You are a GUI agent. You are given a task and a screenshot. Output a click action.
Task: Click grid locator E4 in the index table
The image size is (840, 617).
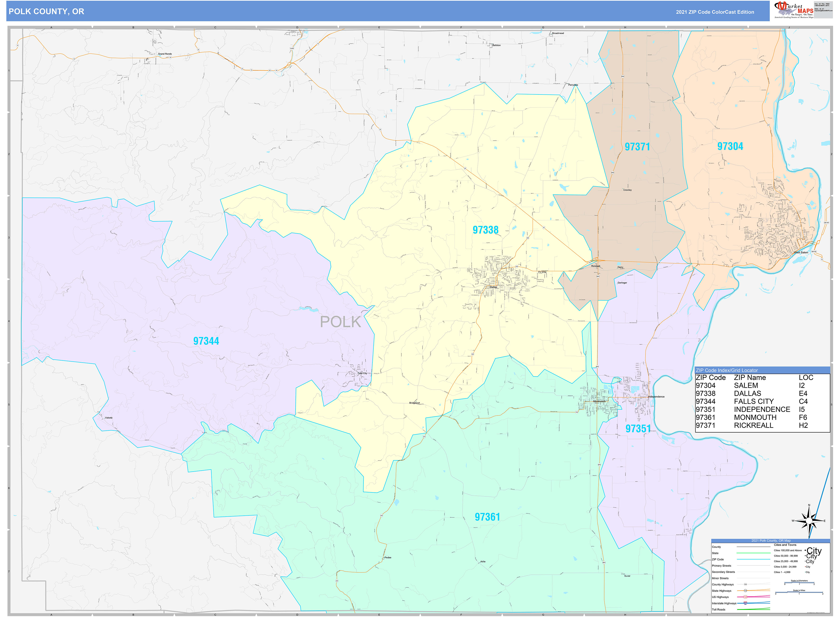(x=803, y=394)
